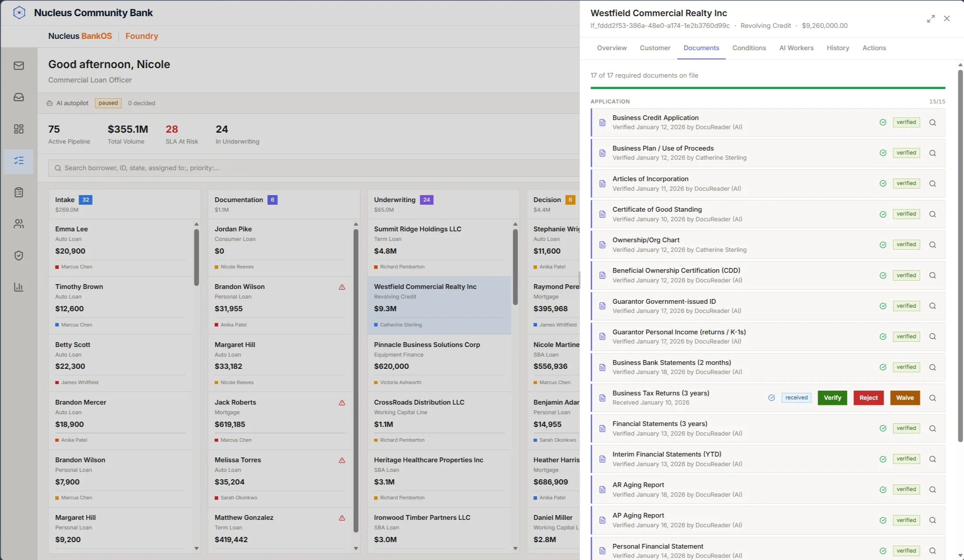
Task: Click the green documents progress bar
Action: point(768,88)
